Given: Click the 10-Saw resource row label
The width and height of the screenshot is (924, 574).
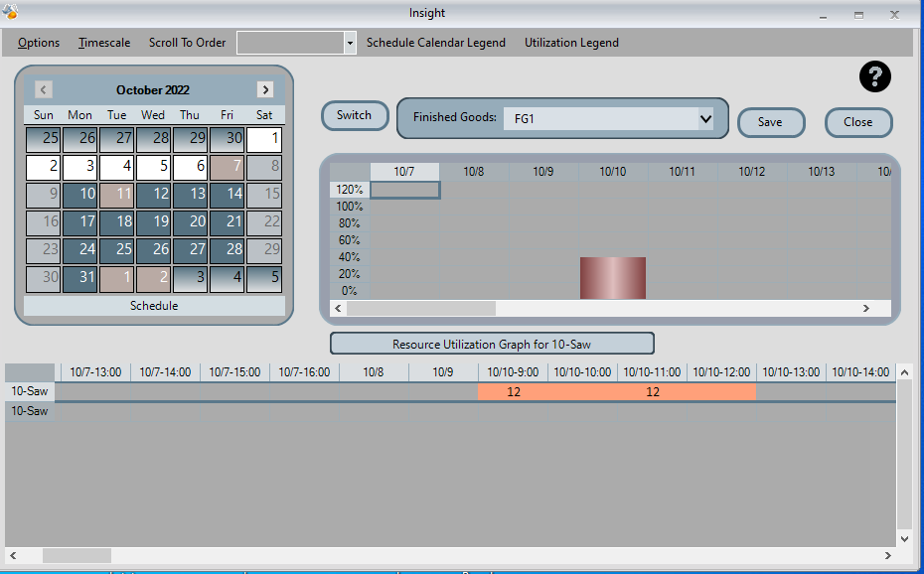Looking at the screenshot, I should point(29,391).
